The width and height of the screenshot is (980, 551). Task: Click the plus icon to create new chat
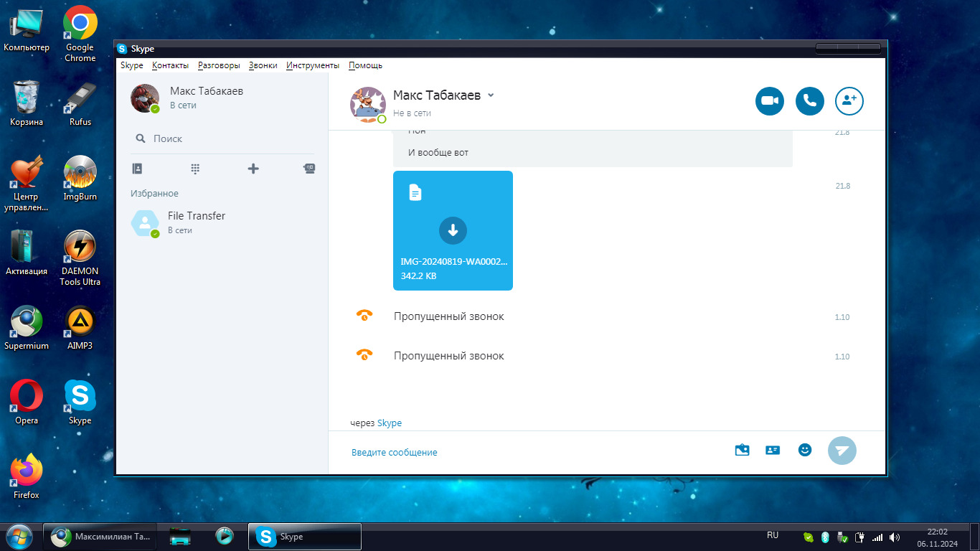click(253, 169)
